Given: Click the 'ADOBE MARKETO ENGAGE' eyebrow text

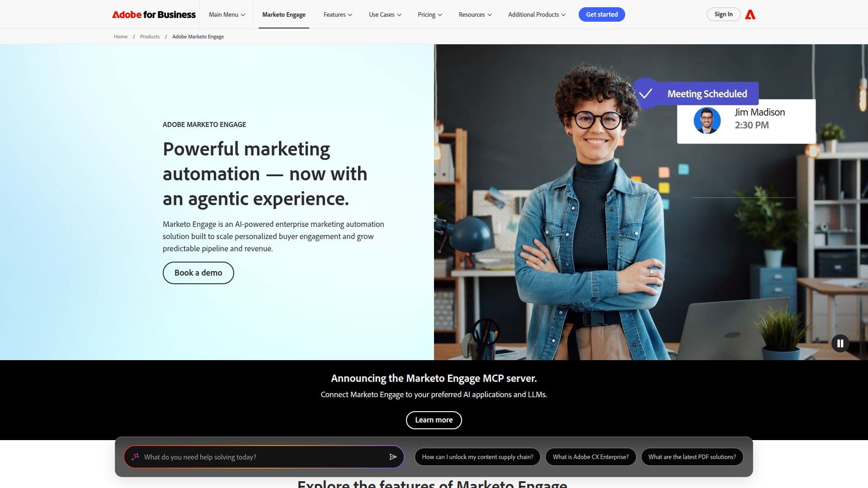Looking at the screenshot, I should [204, 125].
